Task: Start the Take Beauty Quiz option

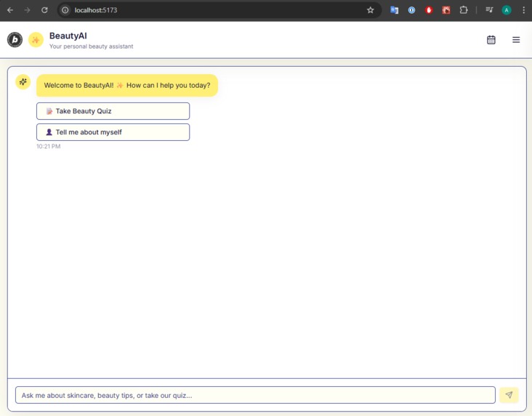Action: tap(113, 111)
